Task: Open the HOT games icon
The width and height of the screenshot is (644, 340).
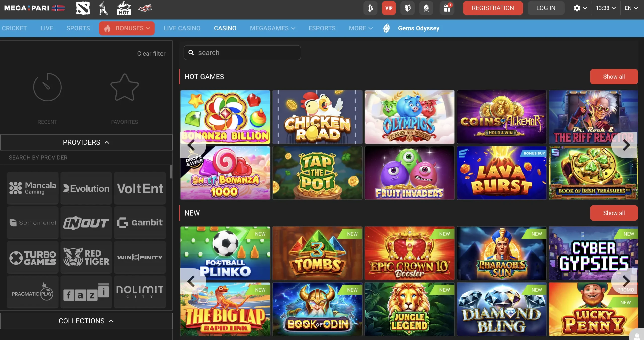Action: coord(124,8)
